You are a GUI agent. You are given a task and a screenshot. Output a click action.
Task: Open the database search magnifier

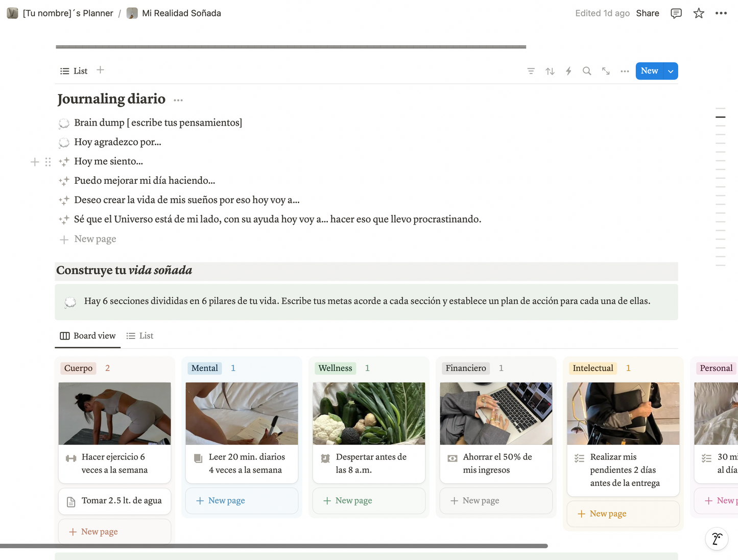(587, 71)
